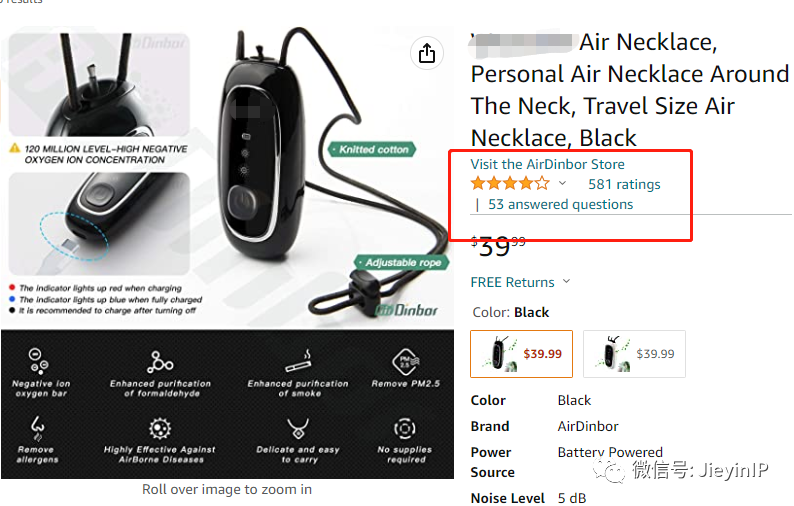Open the Visit the AirDinbor Store link
This screenshot has height=506, width=794.
pyautogui.click(x=547, y=164)
